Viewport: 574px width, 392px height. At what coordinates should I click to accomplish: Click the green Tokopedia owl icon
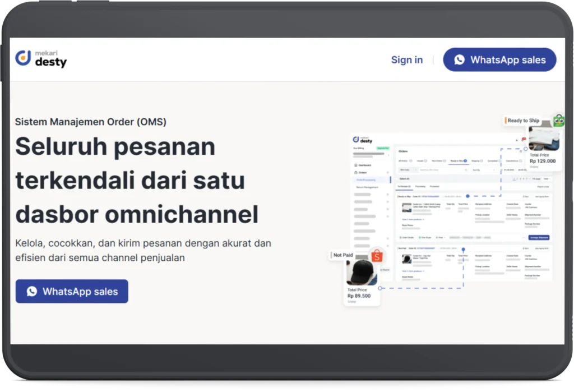point(558,120)
